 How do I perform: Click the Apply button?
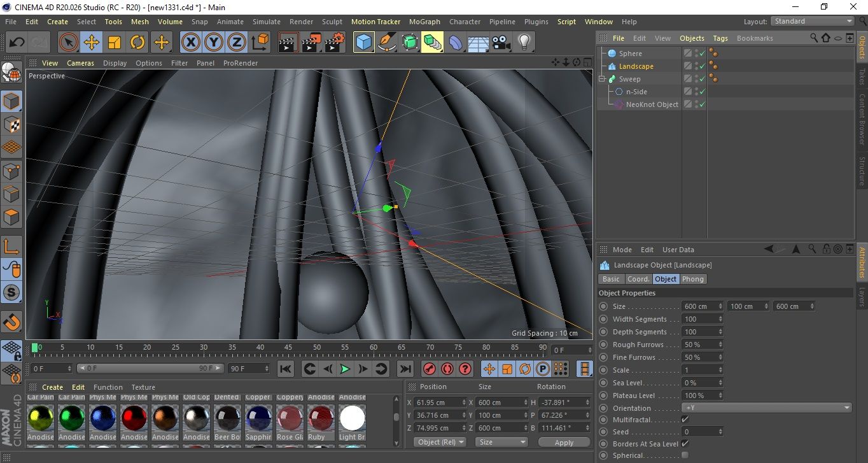click(x=564, y=442)
